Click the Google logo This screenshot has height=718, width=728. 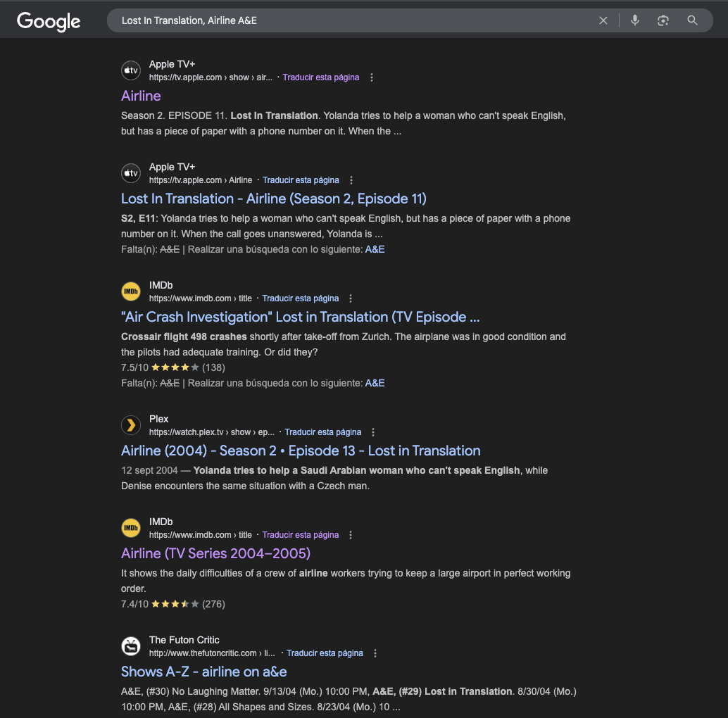pos(49,21)
